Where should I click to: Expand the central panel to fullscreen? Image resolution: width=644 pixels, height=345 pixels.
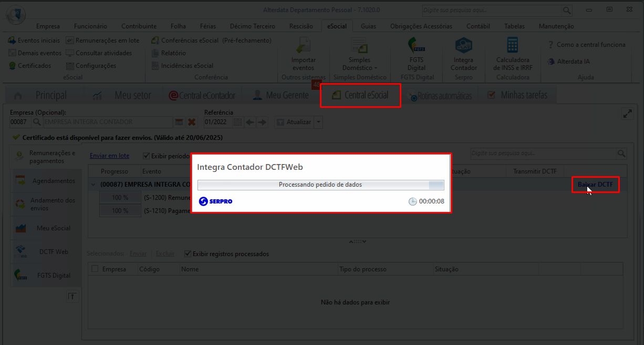click(x=627, y=114)
